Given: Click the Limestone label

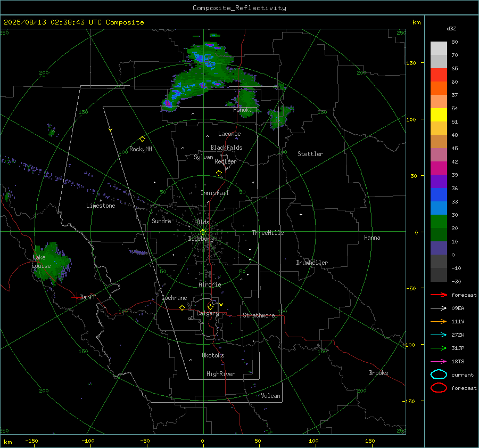Looking at the screenshot, I should [x=101, y=206].
